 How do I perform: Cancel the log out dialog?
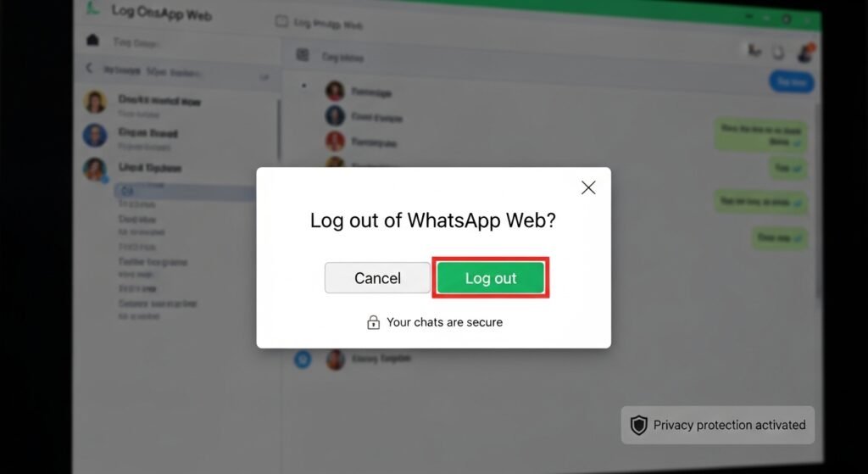pyautogui.click(x=377, y=277)
